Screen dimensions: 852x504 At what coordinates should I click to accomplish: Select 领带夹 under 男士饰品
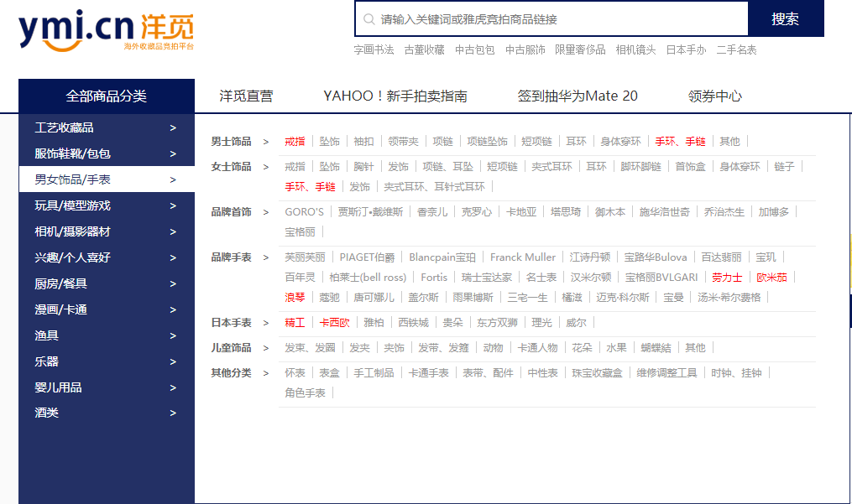tap(403, 142)
